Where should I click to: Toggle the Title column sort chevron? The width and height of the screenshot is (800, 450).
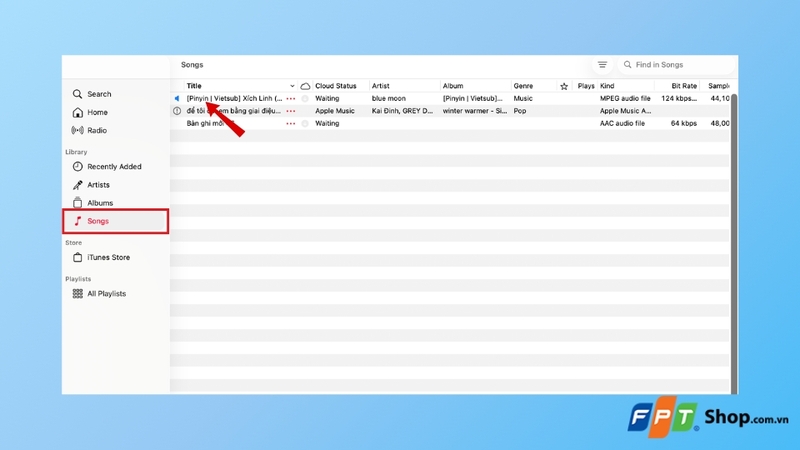(x=292, y=86)
